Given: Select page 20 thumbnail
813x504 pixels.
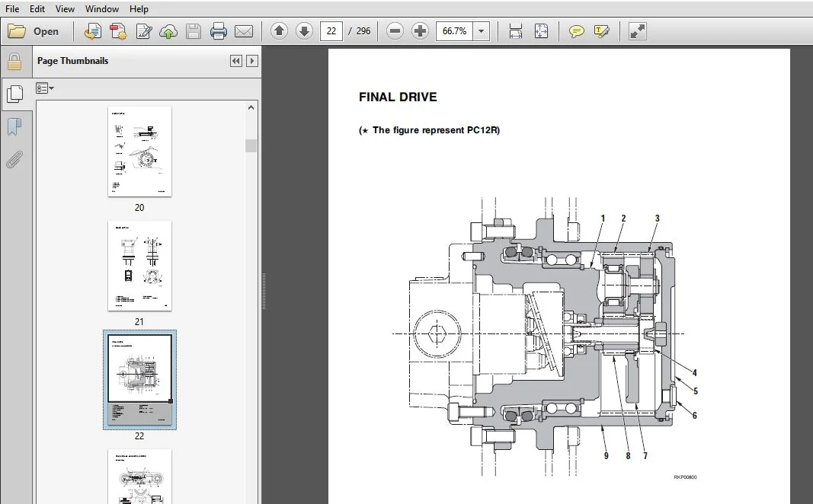Looking at the screenshot, I should [139, 152].
